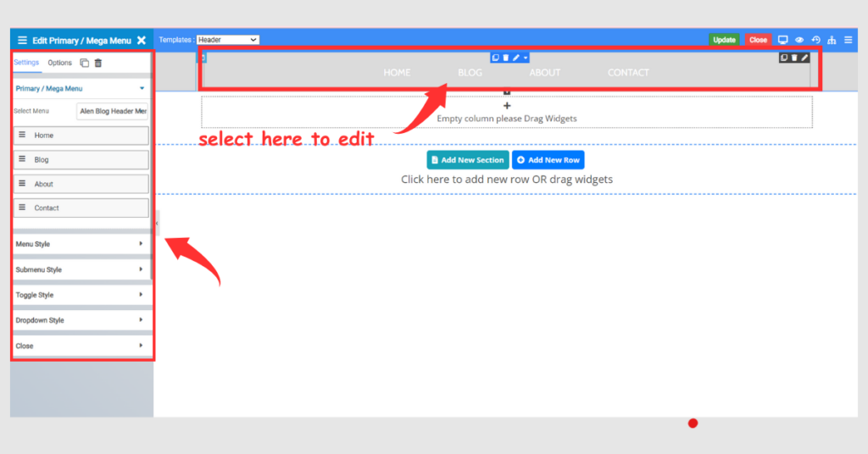This screenshot has height=454, width=868.
Task: Open the hamburger menu beside Edit Primary title
Action: tap(22, 41)
